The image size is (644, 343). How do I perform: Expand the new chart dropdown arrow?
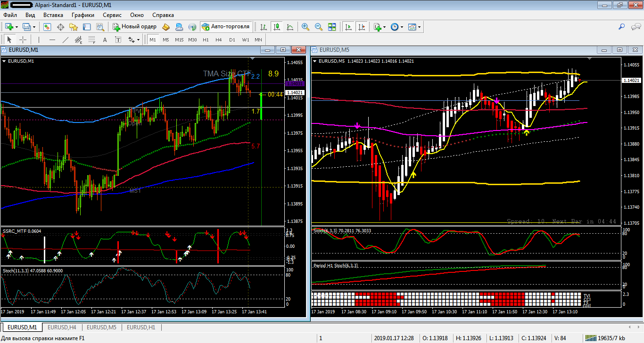coord(17,27)
